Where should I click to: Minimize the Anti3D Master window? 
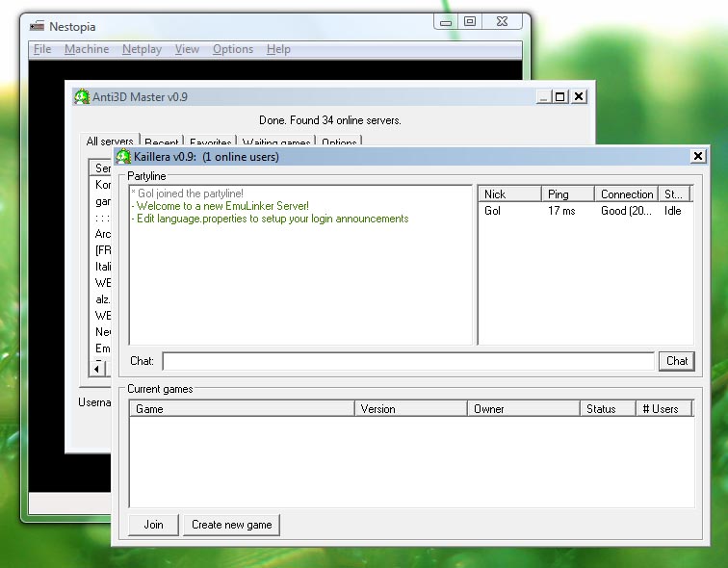543,96
